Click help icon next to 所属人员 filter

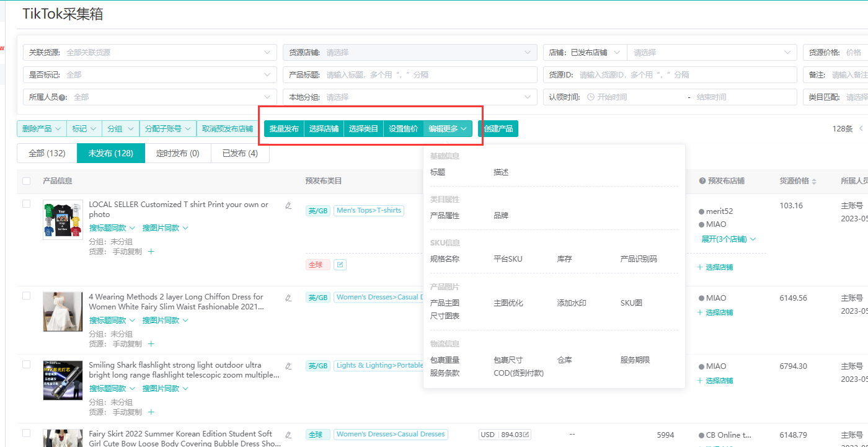(63, 97)
